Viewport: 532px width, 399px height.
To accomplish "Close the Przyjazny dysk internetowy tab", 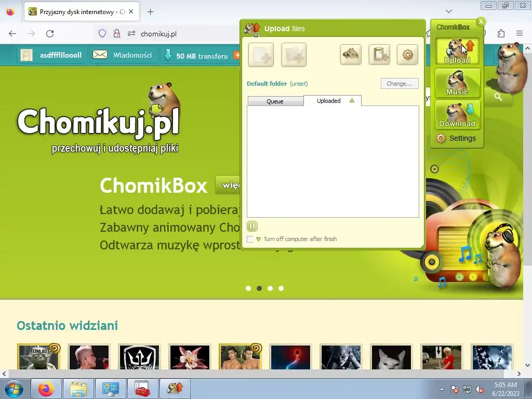I will click(131, 11).
